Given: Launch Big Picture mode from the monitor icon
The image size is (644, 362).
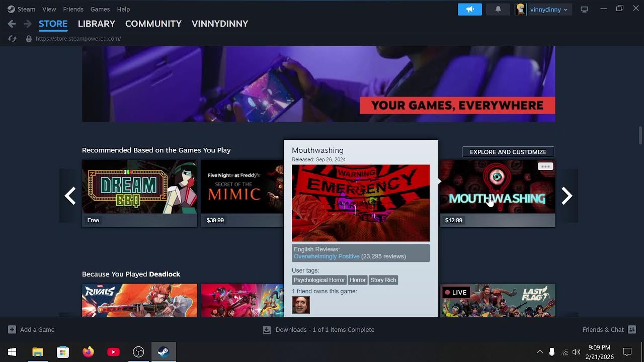Looking at the screenshot, I should 584,9.
